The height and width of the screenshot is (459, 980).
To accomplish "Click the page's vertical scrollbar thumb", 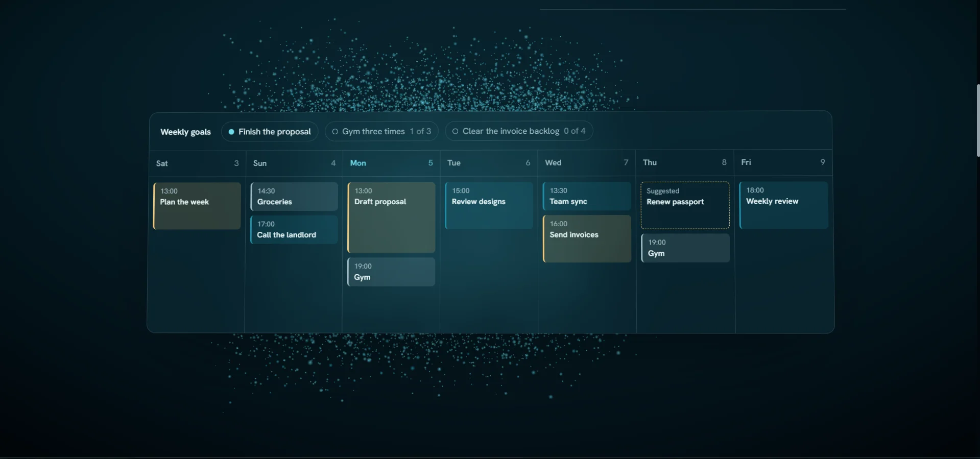I will pyautogui.click(x=978, y=120).
